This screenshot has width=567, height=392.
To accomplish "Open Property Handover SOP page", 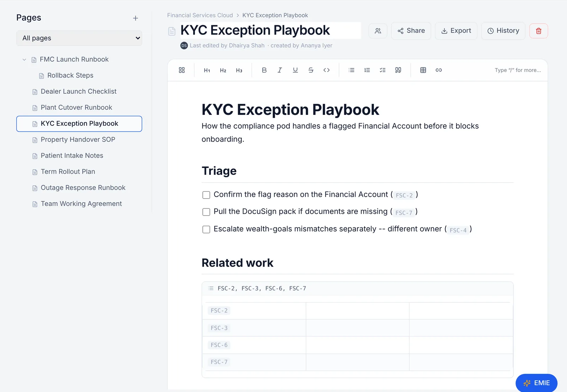I will point(78,140).
